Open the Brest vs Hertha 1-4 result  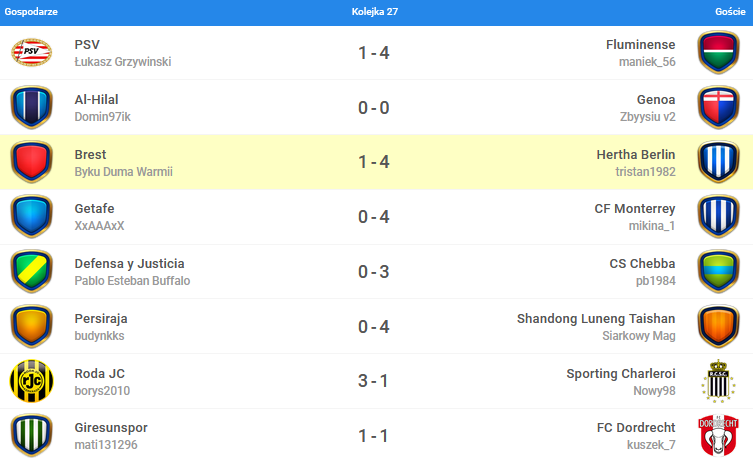coord(374,162)
